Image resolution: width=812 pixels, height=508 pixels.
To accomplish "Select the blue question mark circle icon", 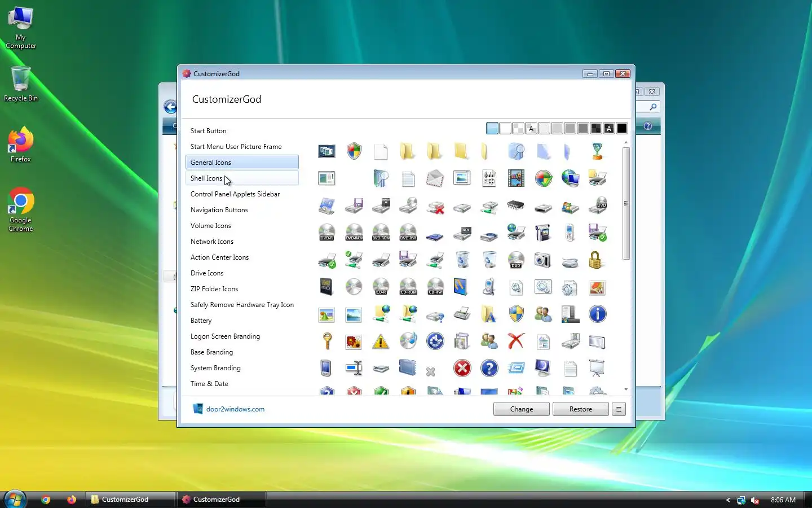I will [x=489, y=368].
